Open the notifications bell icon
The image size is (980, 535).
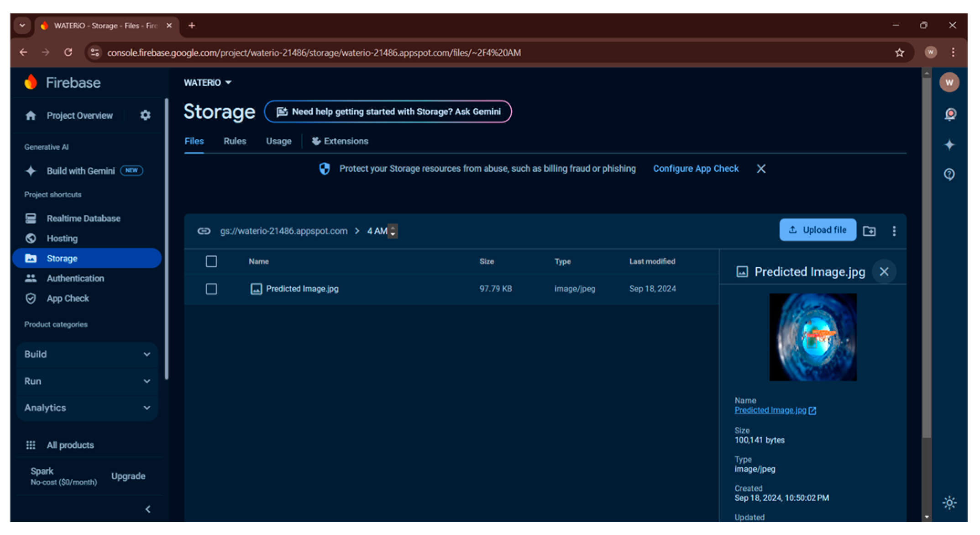click(x=950, y=114)
